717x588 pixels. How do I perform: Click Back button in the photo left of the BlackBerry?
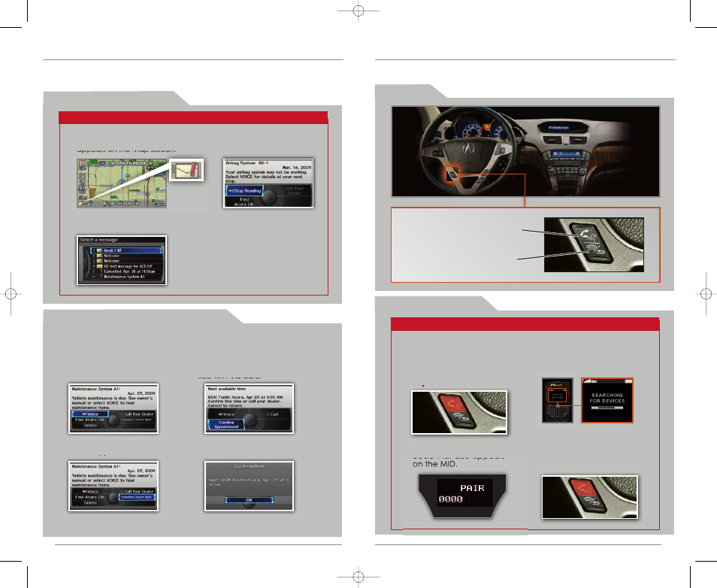(x=461, y=418)
